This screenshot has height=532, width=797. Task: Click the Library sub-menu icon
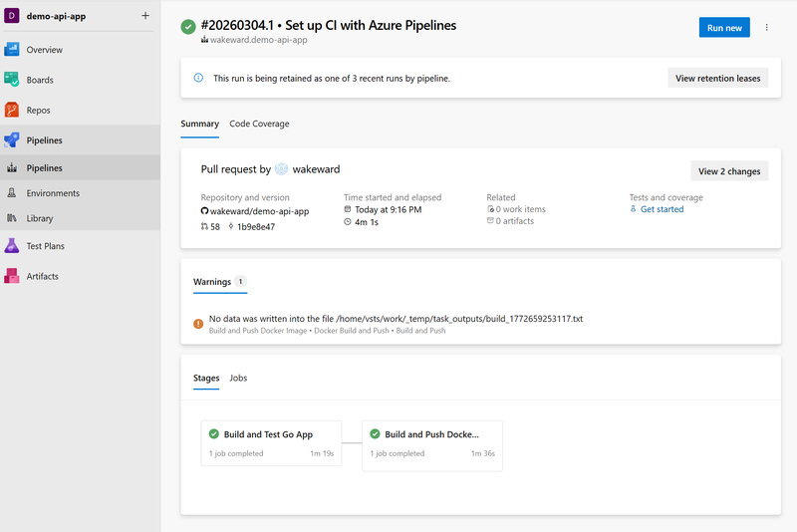12,218
